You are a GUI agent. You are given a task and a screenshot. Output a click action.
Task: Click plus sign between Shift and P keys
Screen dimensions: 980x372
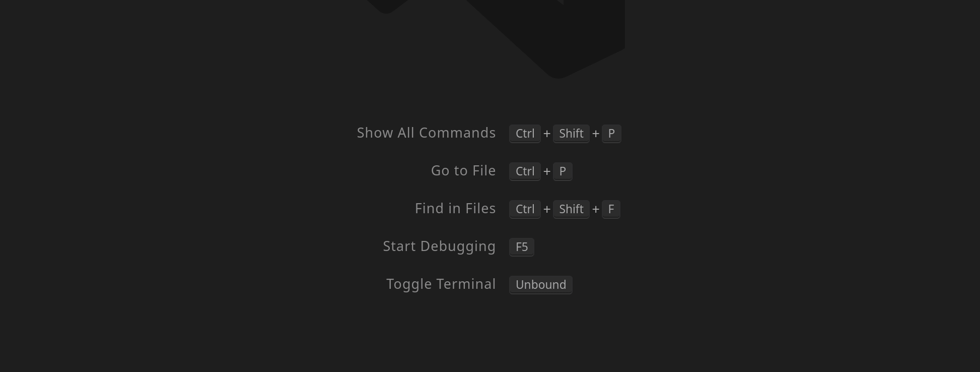pos(596,134)
